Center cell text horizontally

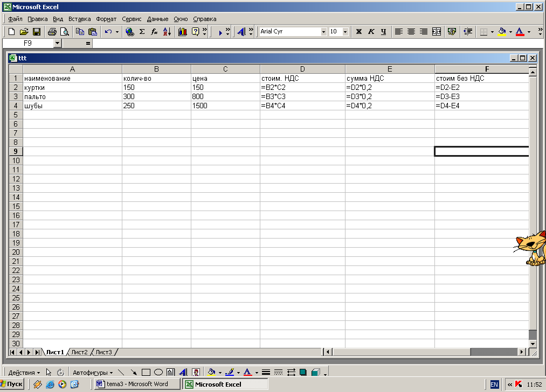[411, 32]
